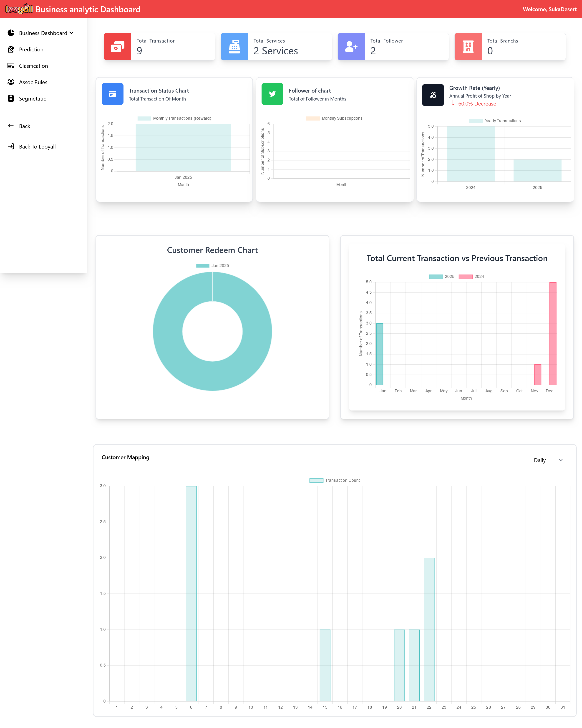Toggle Jan 2025 donut legend entry
This screenshot has width=582, height=728.
pyautogui.click(x=212, y=265)
